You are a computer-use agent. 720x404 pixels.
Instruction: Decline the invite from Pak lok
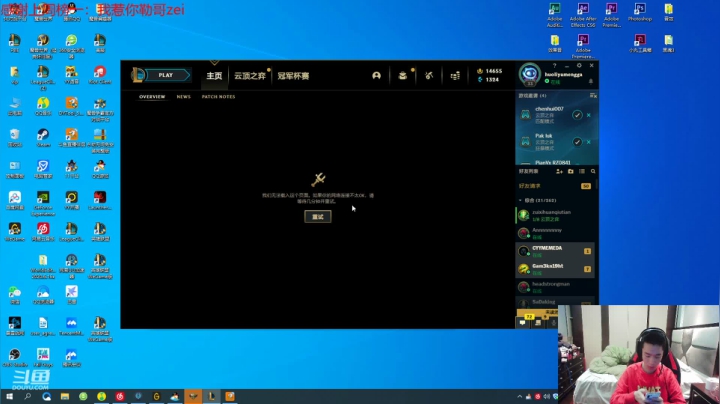pos(589,142)
